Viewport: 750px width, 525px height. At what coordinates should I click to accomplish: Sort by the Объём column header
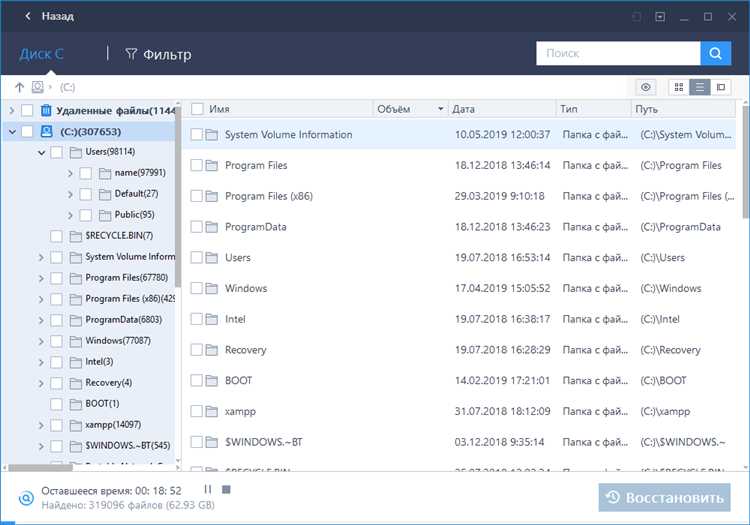(x=394, y=109)
